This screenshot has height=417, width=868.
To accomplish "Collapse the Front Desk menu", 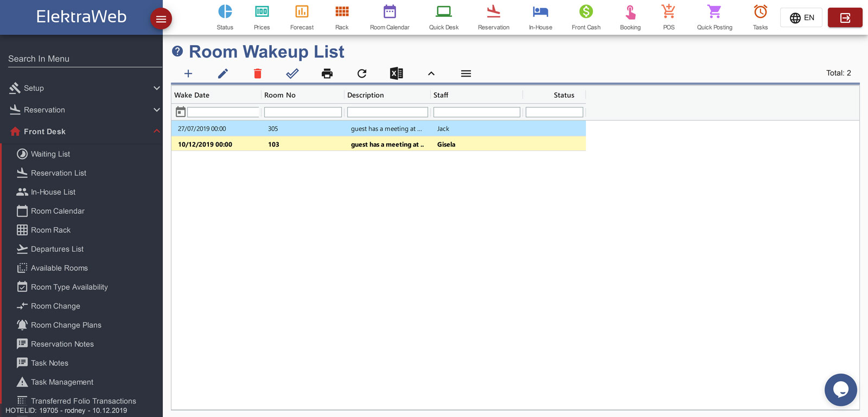I will click(81, 131).
